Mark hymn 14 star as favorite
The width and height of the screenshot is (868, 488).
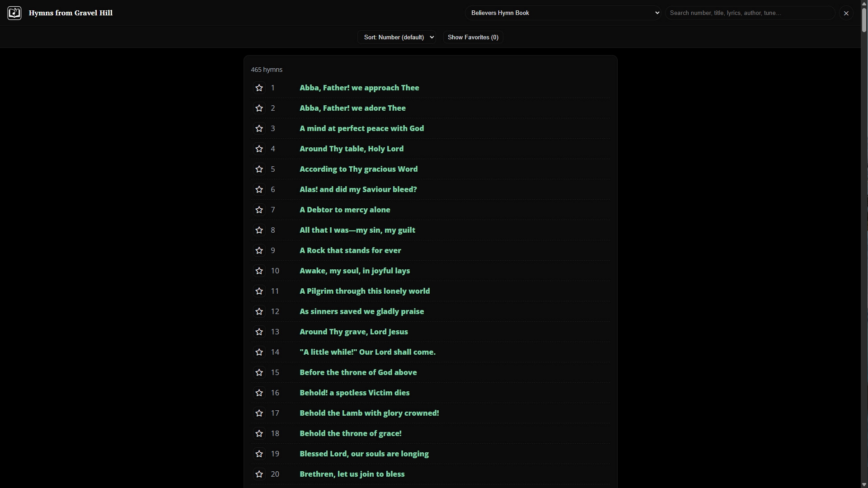tap(259, 352)
